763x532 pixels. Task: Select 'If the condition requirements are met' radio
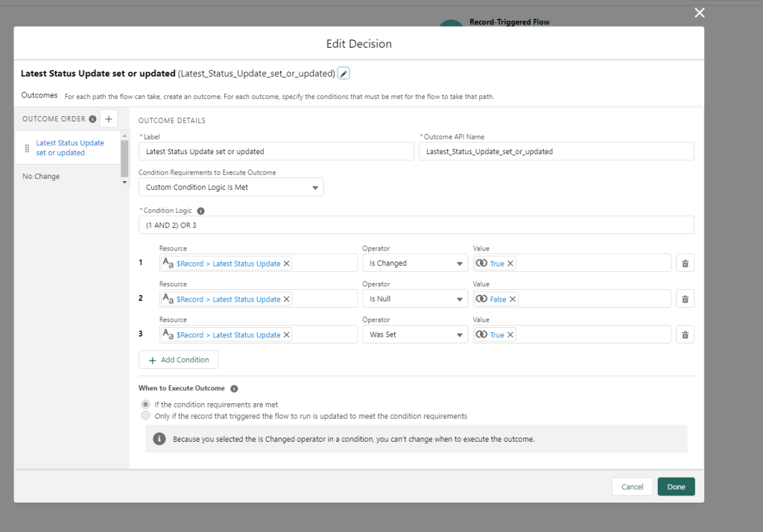(x=145, y=405)
